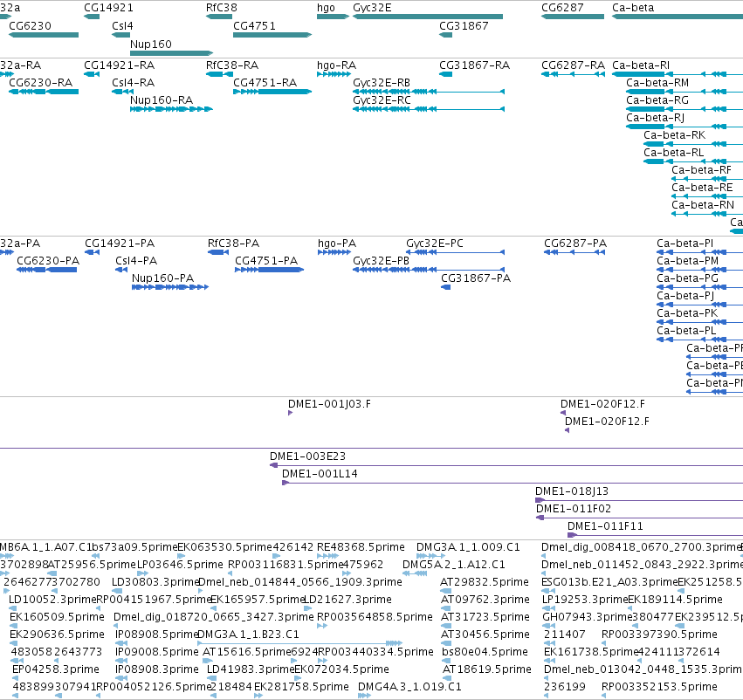Select the Ca-beta-RN transcript label
This screenshot has width=743, height=700.
click(703, 204)
